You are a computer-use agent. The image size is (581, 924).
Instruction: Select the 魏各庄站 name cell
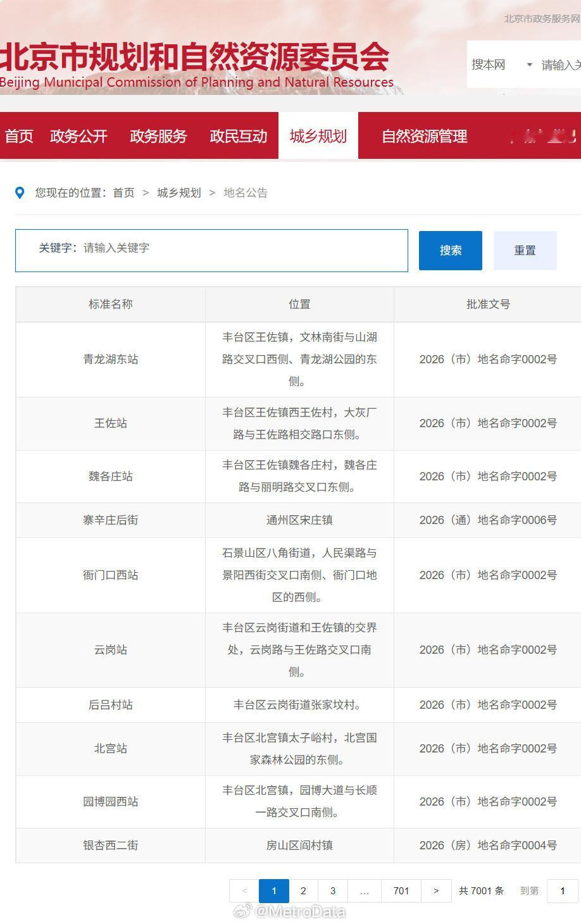click(111, 477)
